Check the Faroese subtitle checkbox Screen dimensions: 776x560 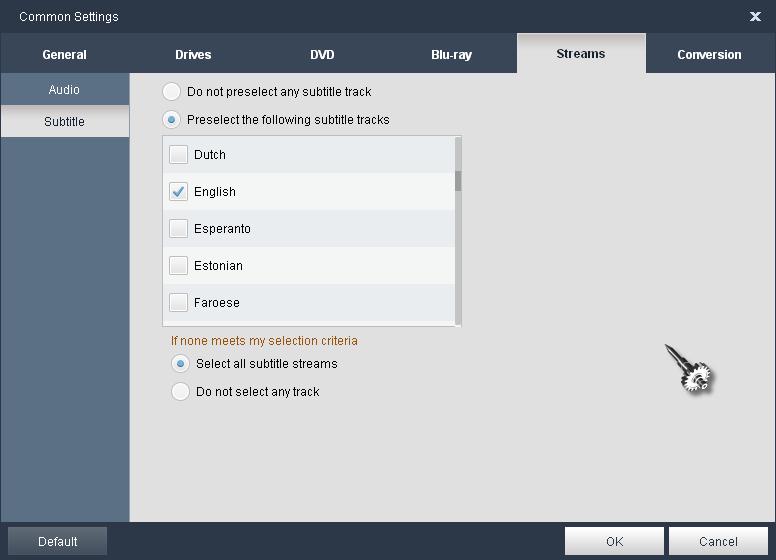tap(179, 303)
